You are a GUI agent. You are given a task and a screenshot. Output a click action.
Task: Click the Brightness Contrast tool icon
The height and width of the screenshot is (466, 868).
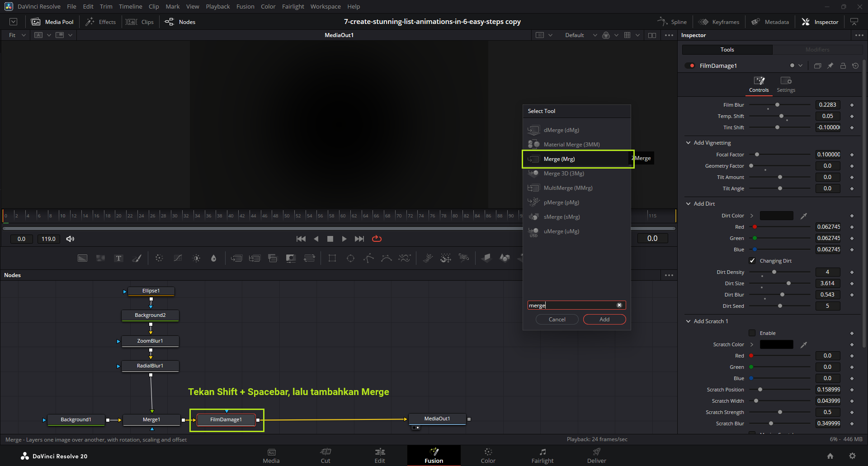pyautogui.click(x=196, y=259)
